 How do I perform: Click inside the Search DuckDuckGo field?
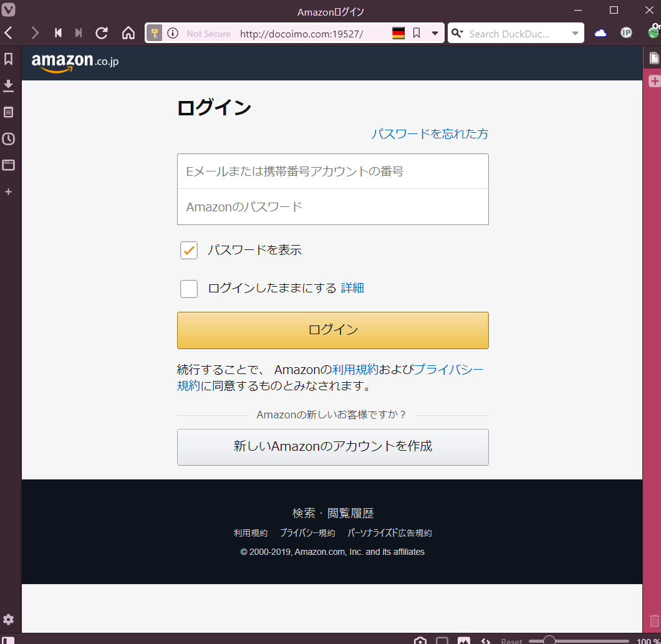(x=516, y=34)
